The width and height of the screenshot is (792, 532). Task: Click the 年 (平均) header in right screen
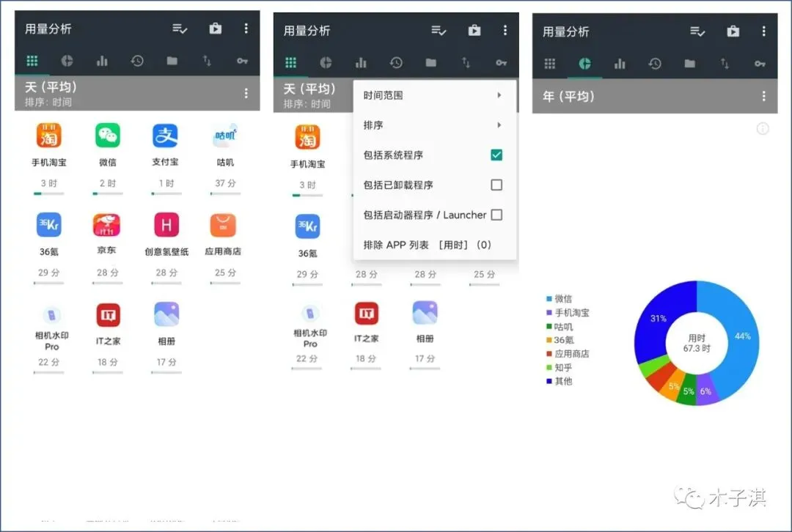569,96
